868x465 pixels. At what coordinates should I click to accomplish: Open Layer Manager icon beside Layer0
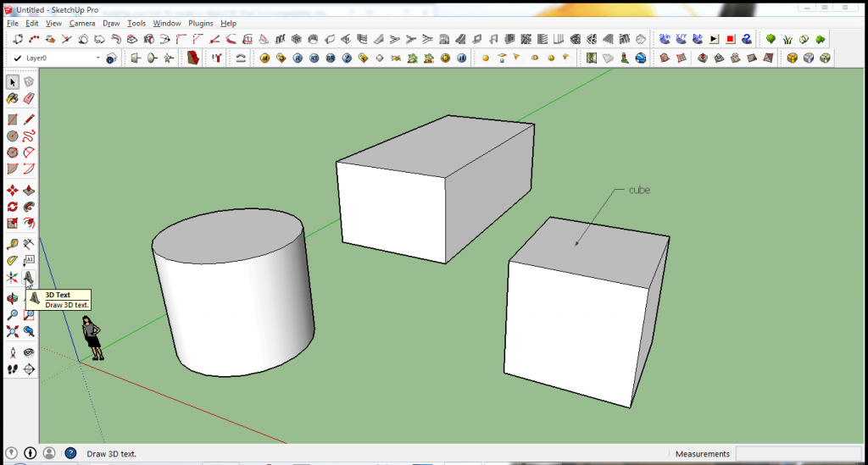point(111,58)
